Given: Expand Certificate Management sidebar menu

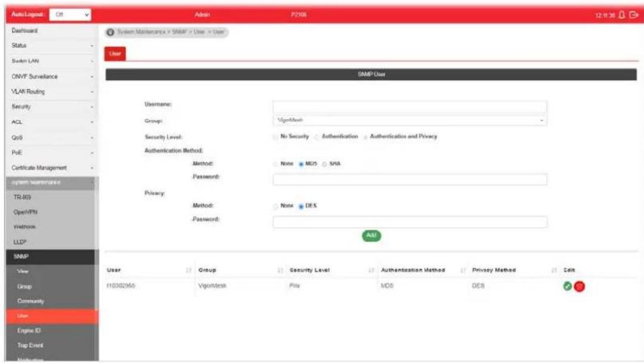Looking at the screenshot, I should (51, 167).
